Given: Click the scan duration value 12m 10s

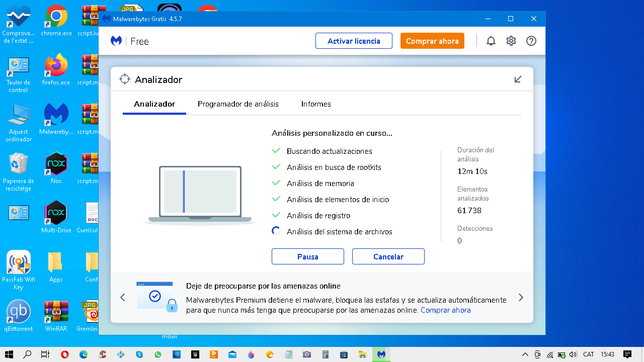Looking at the screenshot, I should 472,171.
